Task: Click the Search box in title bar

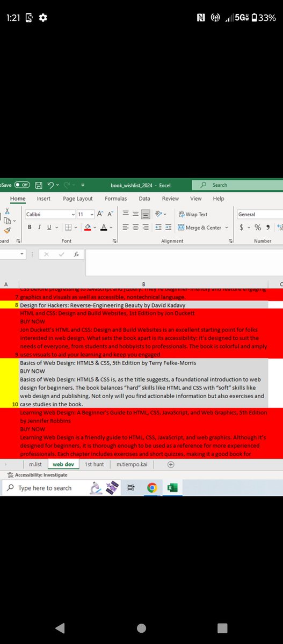Action: 238,185
